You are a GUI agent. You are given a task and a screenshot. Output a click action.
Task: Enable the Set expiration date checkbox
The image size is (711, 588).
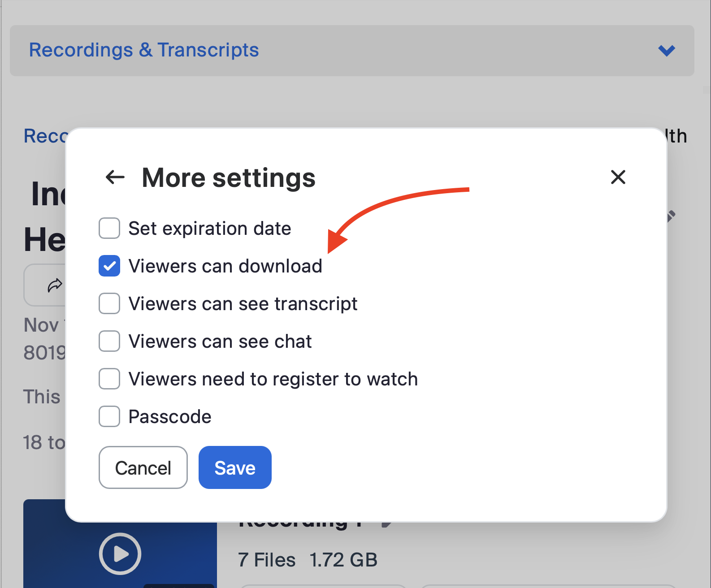coord(109,228)
